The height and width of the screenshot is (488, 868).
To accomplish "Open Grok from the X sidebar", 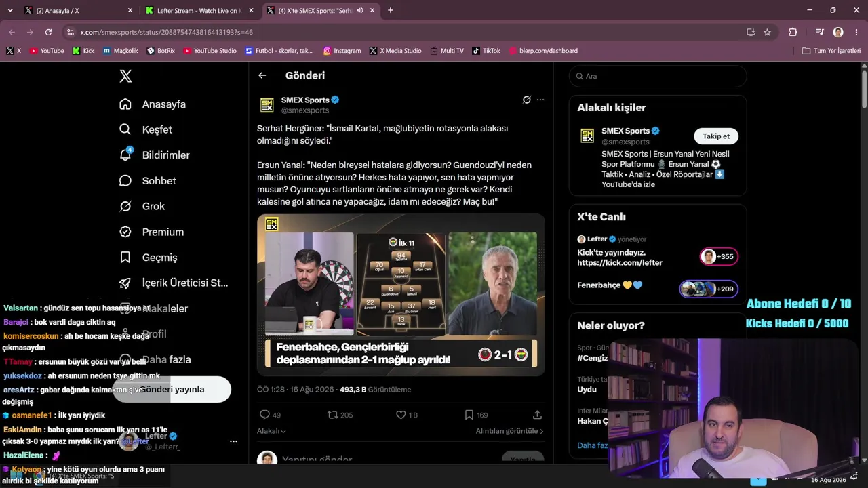I will coord(142,206).
